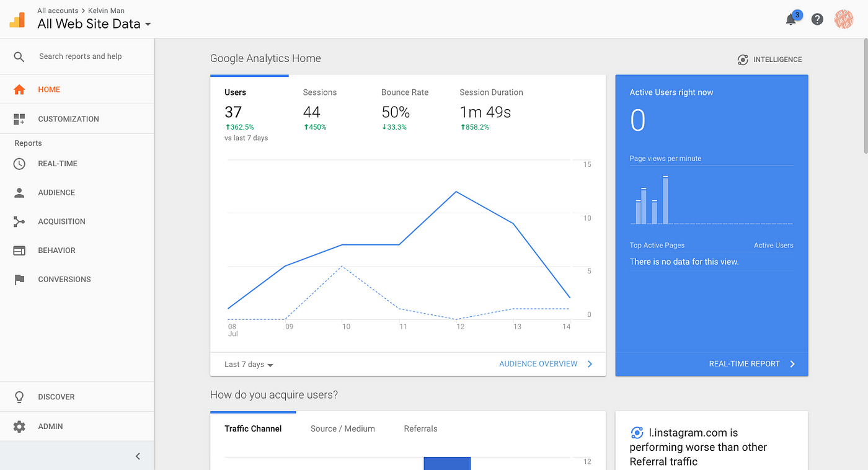Click the users chart peak at 12
The height and width of the screenshot is (470, 868).
point(456,192)
